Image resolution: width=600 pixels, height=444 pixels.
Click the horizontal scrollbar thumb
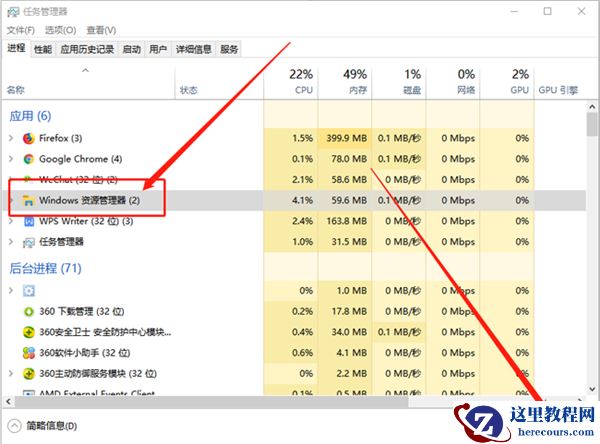pyautogui.click(x=211, y=402)
